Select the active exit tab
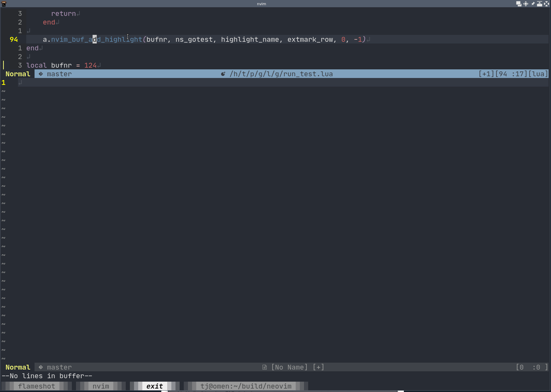 coord(155,386)
